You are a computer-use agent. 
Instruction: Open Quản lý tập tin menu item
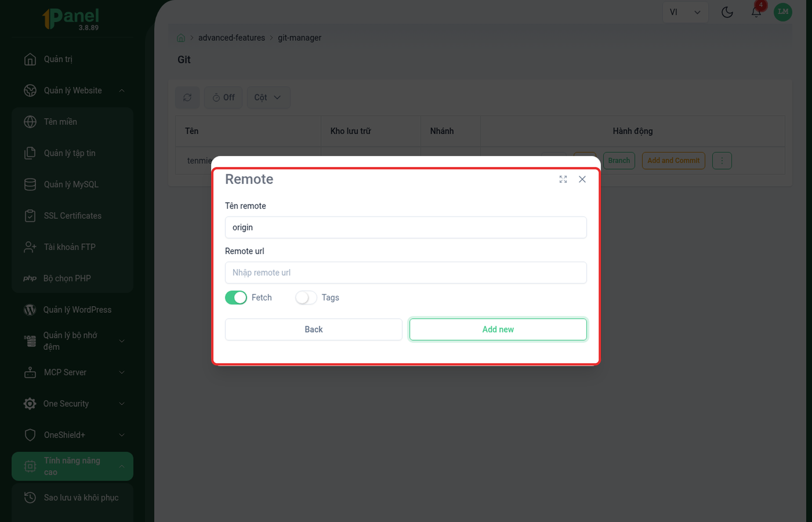[72, 153]
